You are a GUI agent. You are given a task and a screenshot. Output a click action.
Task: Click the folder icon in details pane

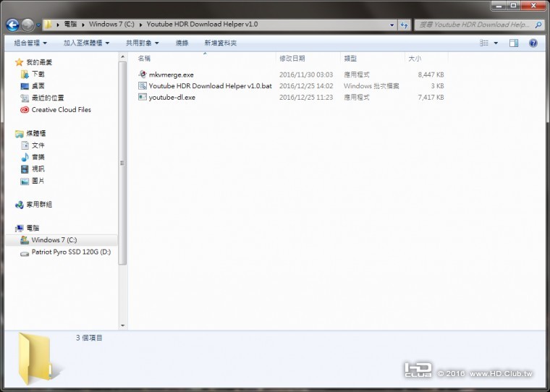(x=37, y=358)
